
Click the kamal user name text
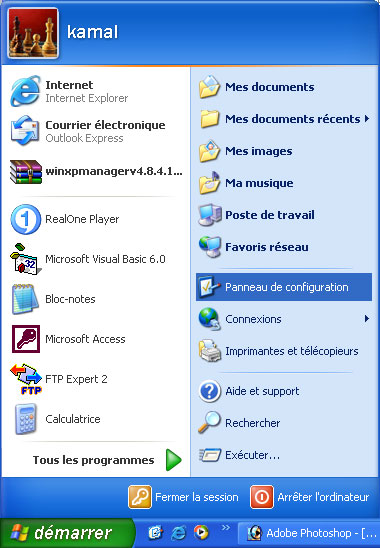pyautogui.click(x=92, y=32)
